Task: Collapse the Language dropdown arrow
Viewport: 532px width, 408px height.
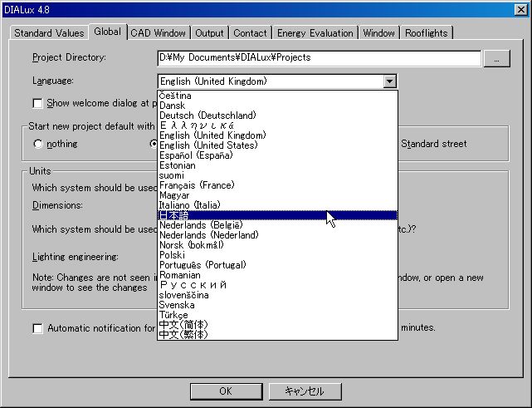Action: [x=389, y=81]
